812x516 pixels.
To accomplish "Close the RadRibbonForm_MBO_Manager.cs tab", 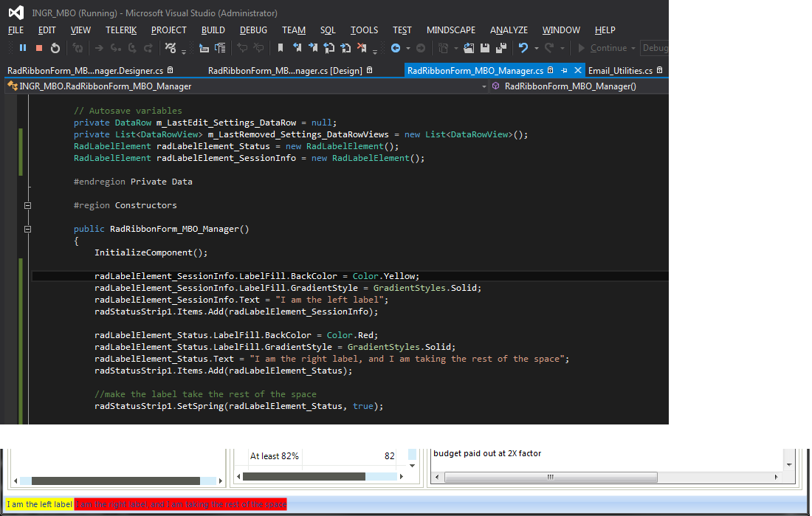I will [578, 70].
